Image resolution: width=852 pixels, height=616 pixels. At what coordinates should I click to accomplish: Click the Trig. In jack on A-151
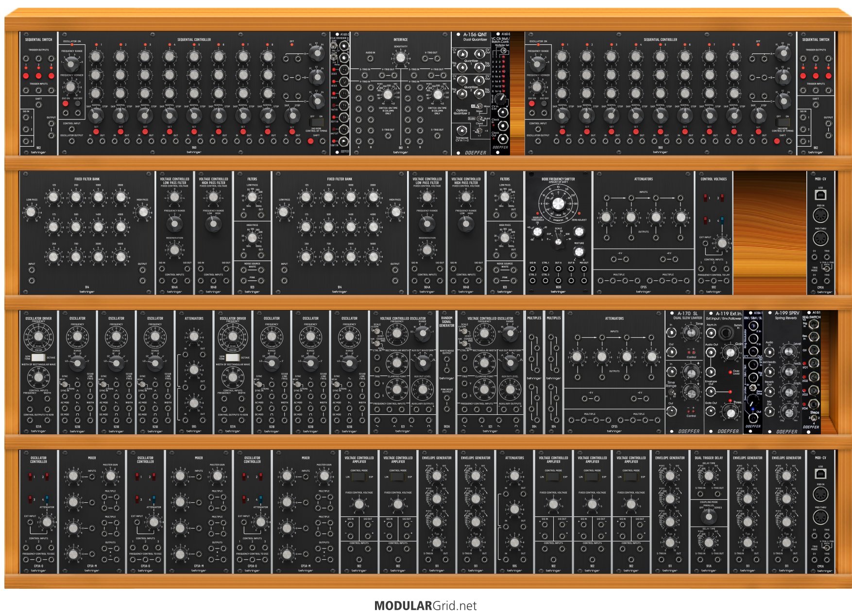pos(814,324)
